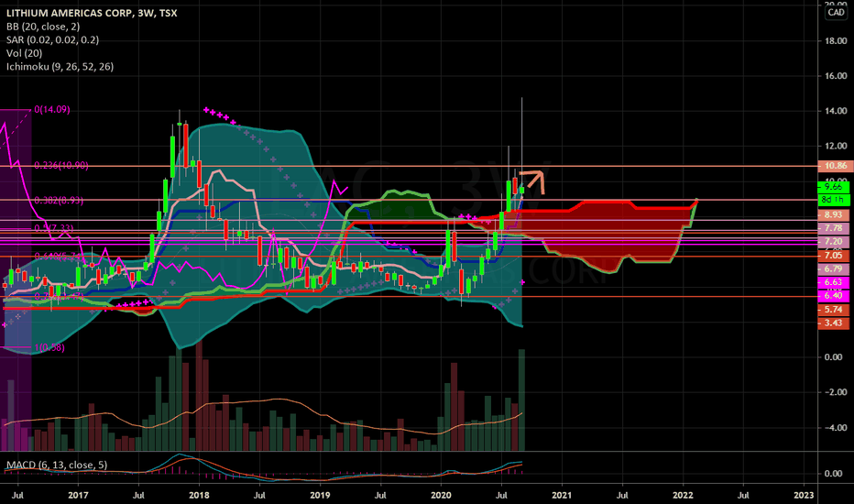The width and height of the screenshot is (854, 504).
Task: Click the BB (20, close, 2) indicator legend
Action: point(43,27)
